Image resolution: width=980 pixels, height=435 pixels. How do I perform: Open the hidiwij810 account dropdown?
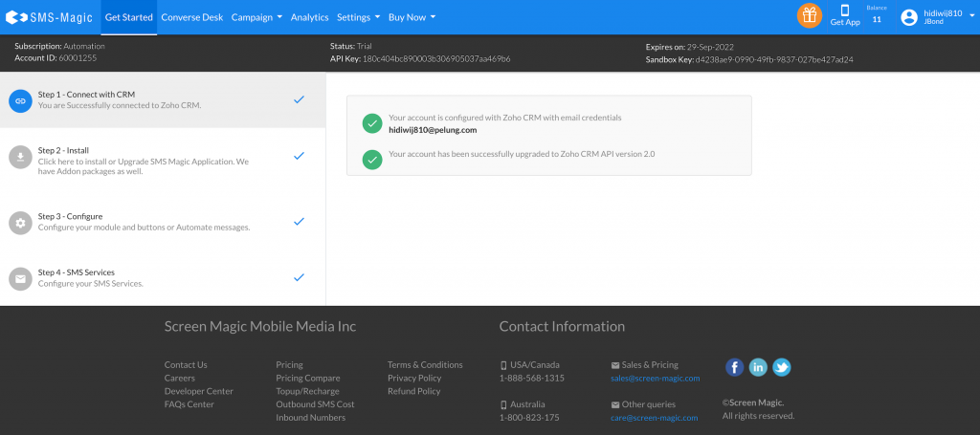(938, 17)
